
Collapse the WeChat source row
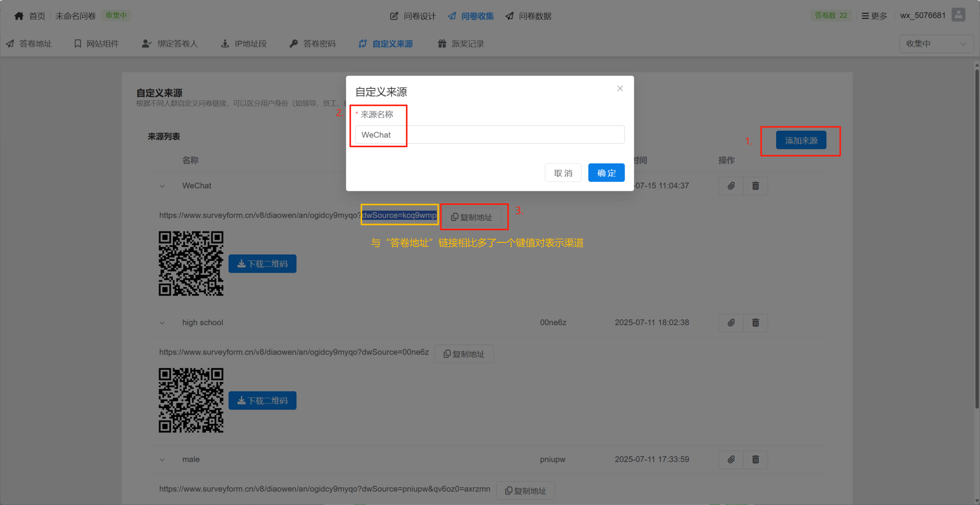pyautogui.click(x=162, y=186)
